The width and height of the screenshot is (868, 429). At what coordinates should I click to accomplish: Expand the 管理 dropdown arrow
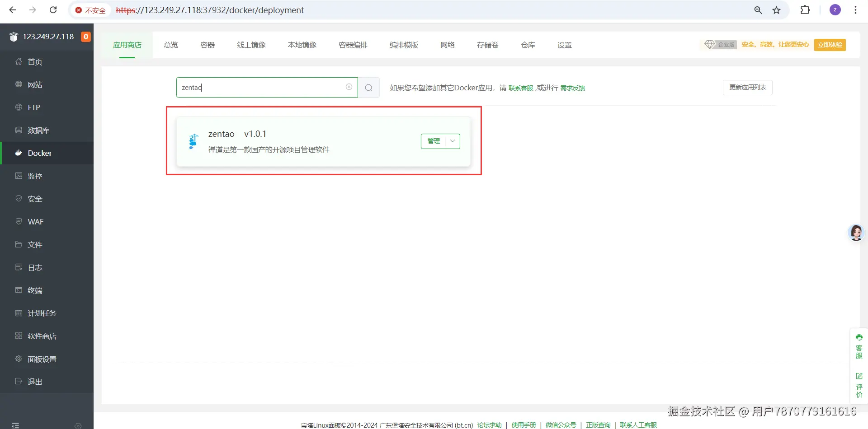point(453,141)
